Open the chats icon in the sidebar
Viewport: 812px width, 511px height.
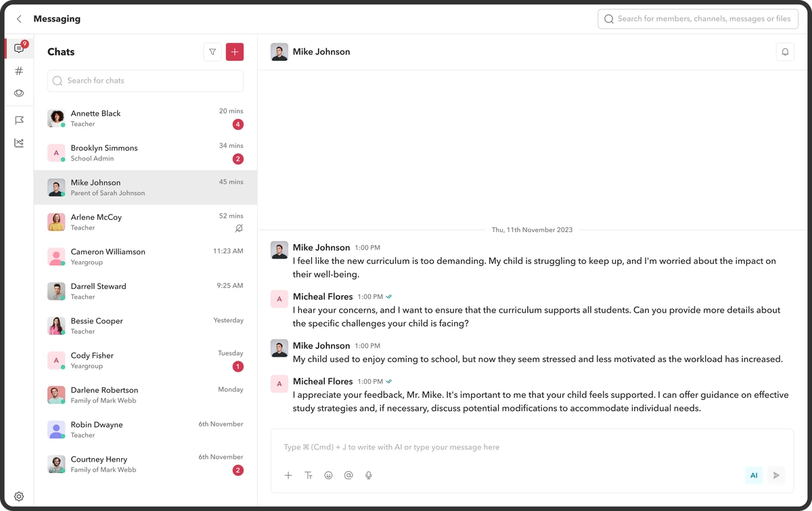point(19,49)
